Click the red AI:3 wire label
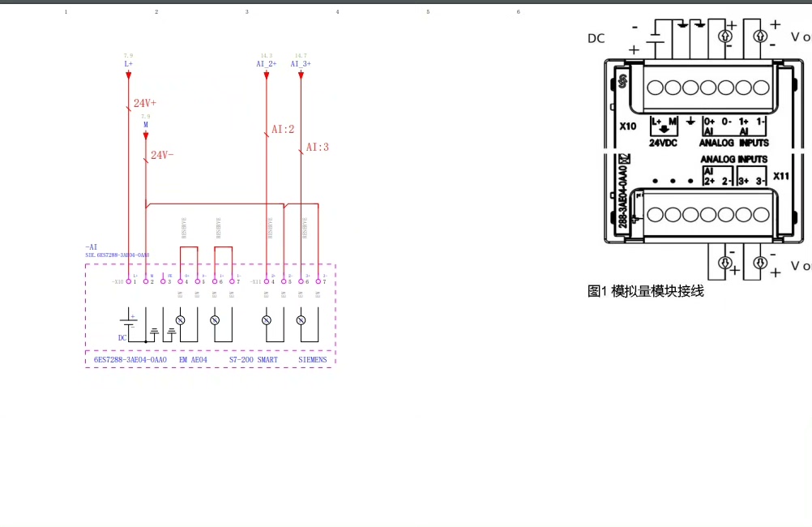The width and height of the screenshot is (812, 527). tap(318, 148)
